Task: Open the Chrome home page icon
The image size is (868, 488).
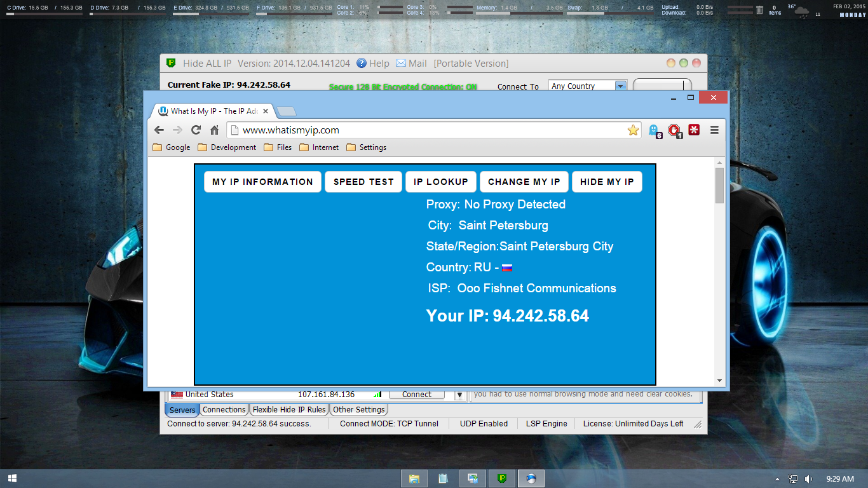Action: (x=214, y=130)
